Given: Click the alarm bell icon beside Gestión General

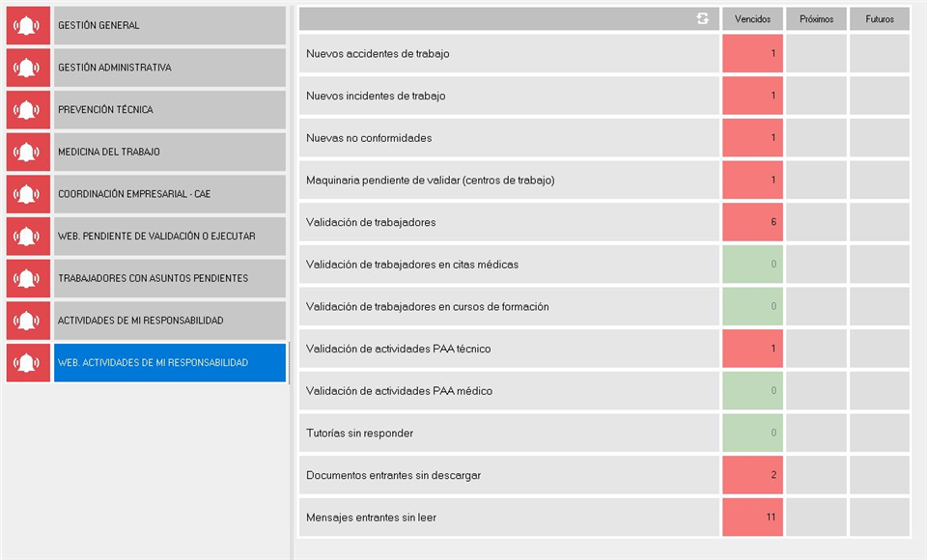Looking at the screenshot, I should [28, 25].
